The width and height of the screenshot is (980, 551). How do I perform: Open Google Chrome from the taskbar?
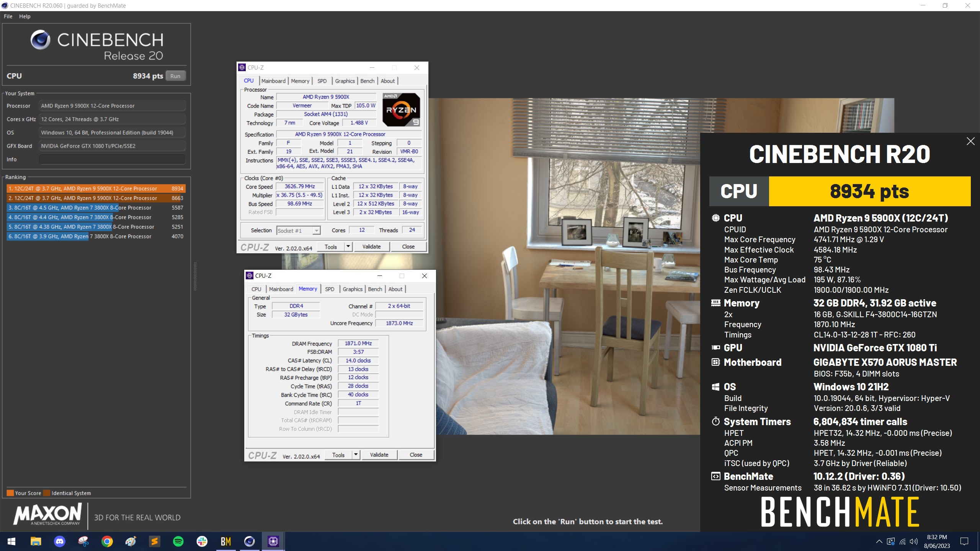pos(107,541)
